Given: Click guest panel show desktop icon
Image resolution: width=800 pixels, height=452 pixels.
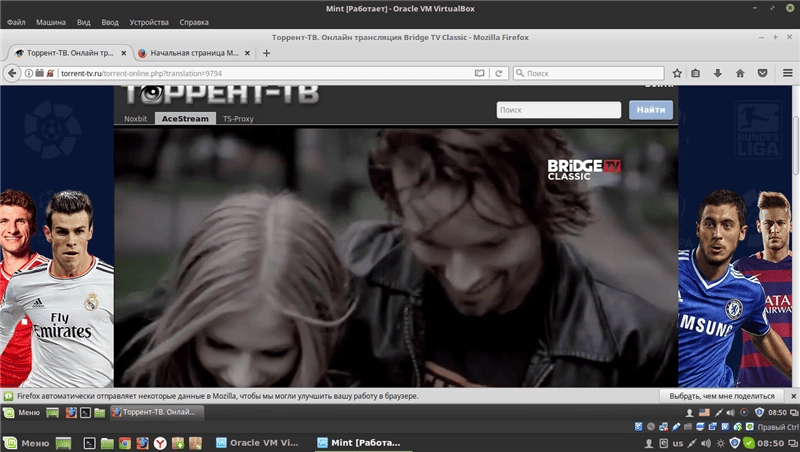Looking at the screenshot, I should tap(53, 412).
